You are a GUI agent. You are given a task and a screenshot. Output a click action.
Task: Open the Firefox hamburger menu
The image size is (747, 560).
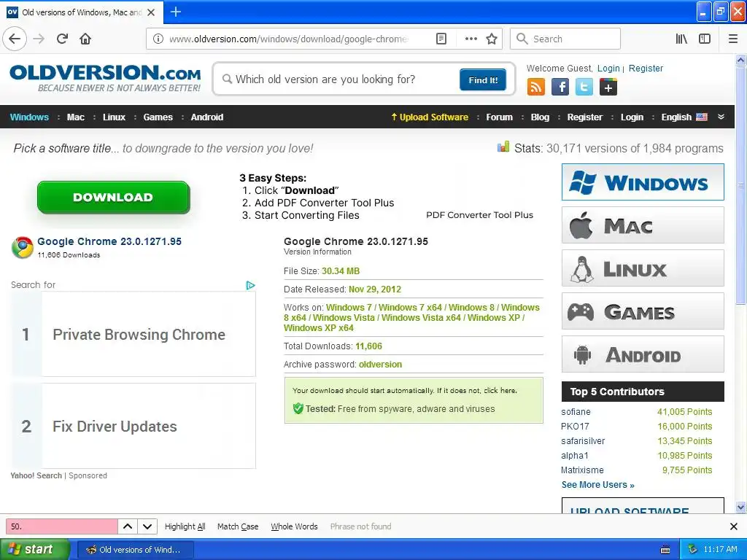point(733,39)
